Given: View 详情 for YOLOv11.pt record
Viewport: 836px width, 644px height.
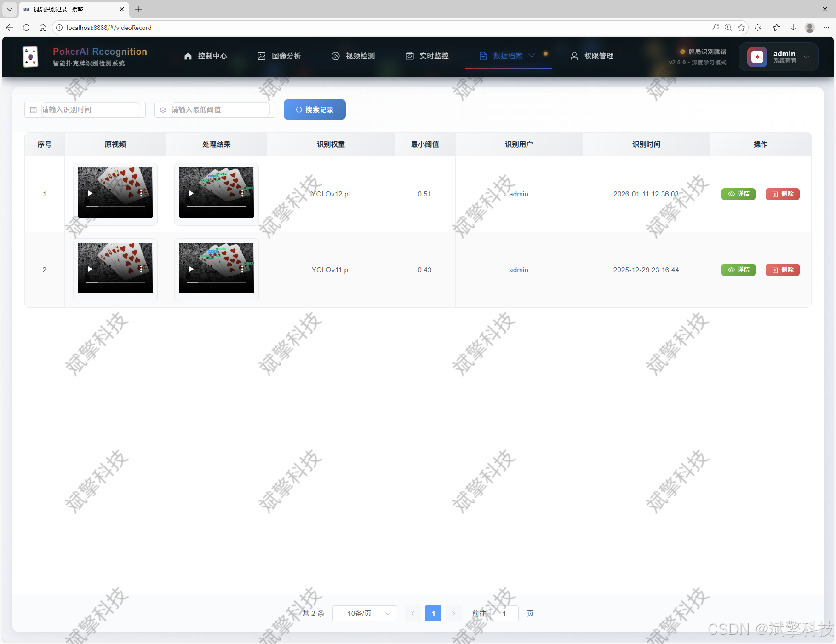Looking at the screenshot, I should (739, 270).
